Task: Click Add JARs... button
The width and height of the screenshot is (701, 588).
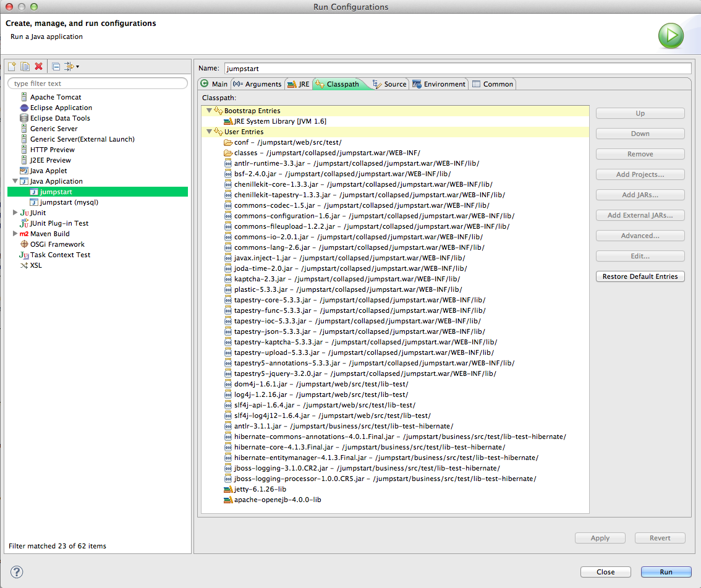Action: [x=640, y=195]
